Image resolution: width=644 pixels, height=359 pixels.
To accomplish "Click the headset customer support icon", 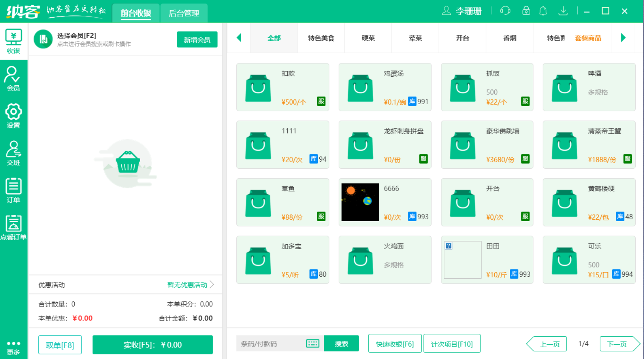I will coord(505,11).
